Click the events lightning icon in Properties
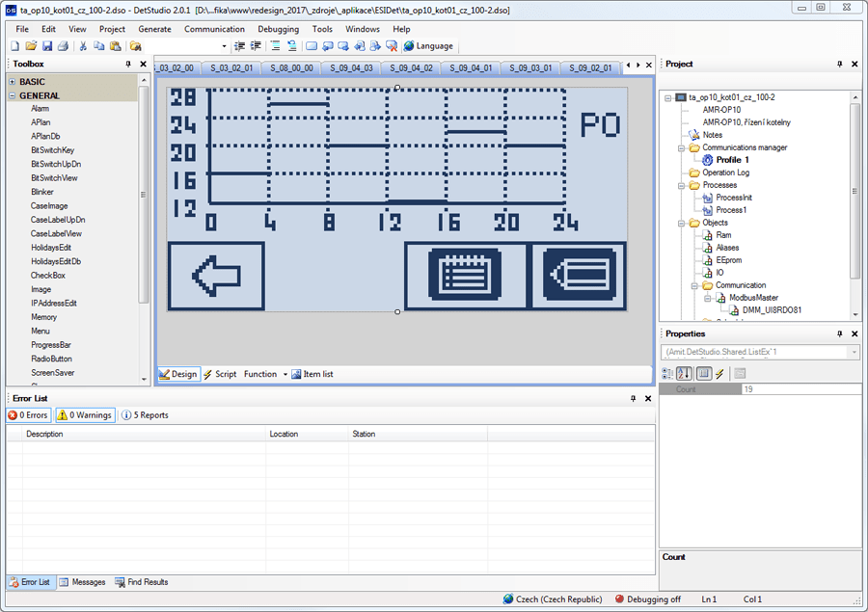Viewport: 868px width, 612px height. (719, 374)
